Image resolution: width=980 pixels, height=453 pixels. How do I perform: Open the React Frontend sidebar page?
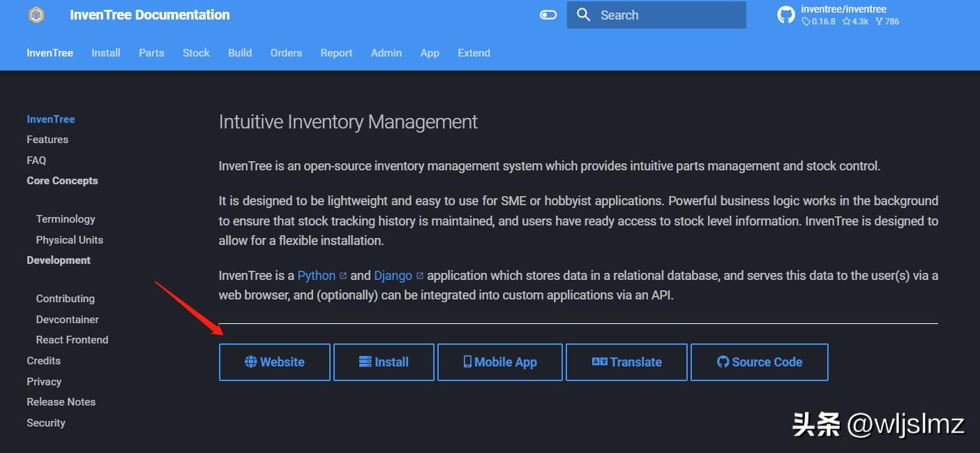tap(72, 340)
